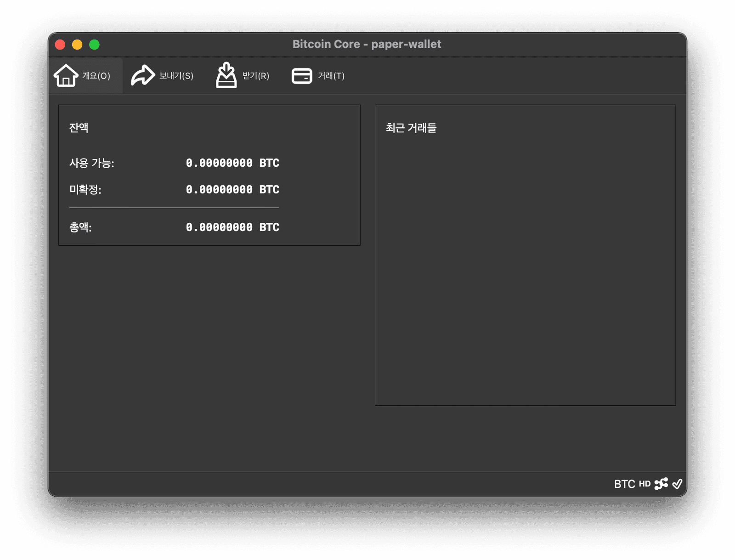Click the 최근 거래들 panel header

coord(412,128)
